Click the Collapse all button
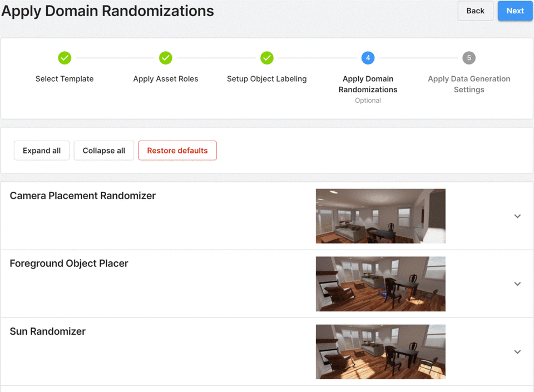 [x=104, y=151]
